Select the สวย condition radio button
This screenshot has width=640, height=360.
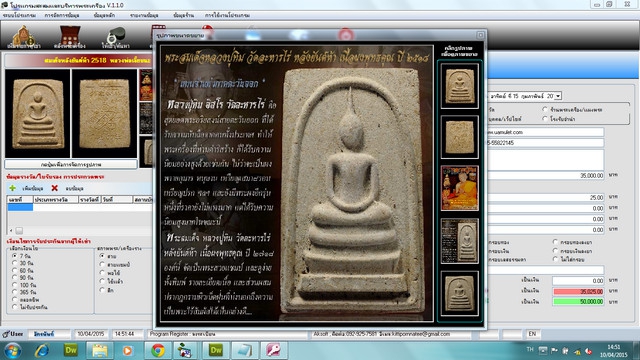click(102, 256)
